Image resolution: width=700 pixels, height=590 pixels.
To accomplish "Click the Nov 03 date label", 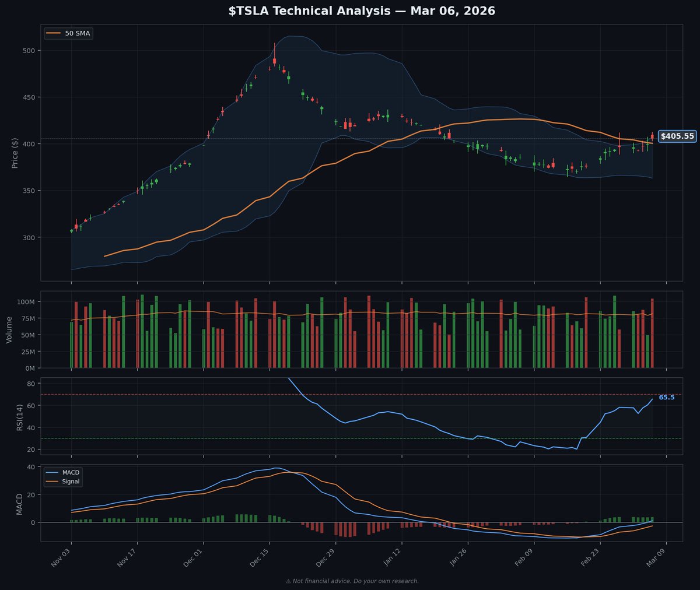I will [61, 559].
